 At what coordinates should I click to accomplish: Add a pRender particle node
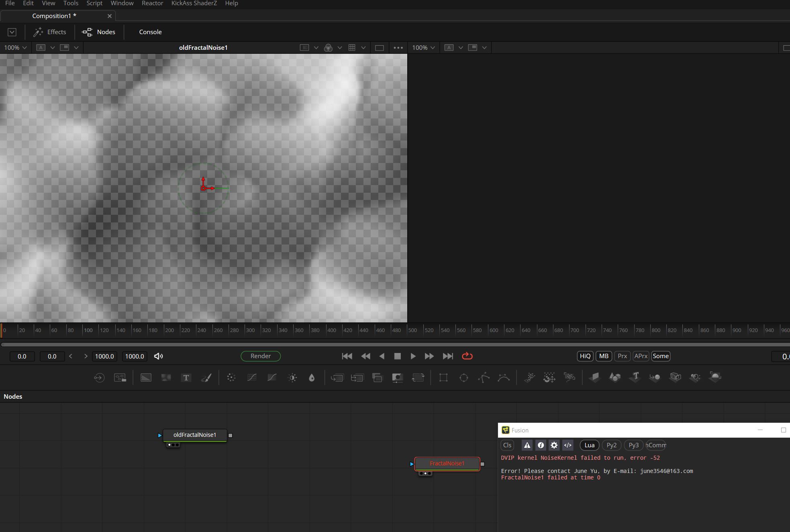click(x=570, y=377)
